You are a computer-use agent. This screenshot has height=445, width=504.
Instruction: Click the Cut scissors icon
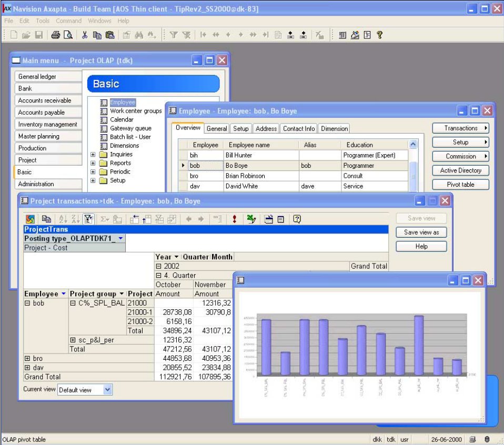click(85, 35)
